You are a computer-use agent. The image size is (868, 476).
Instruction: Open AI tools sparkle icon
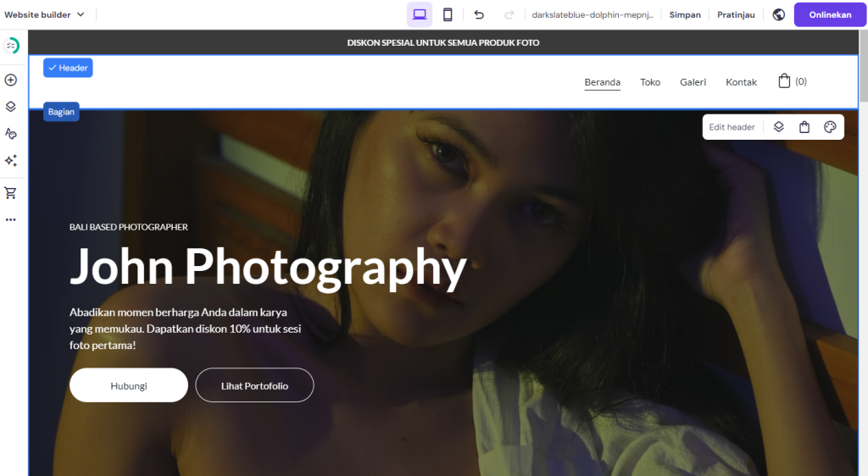(x=11, y=161)
